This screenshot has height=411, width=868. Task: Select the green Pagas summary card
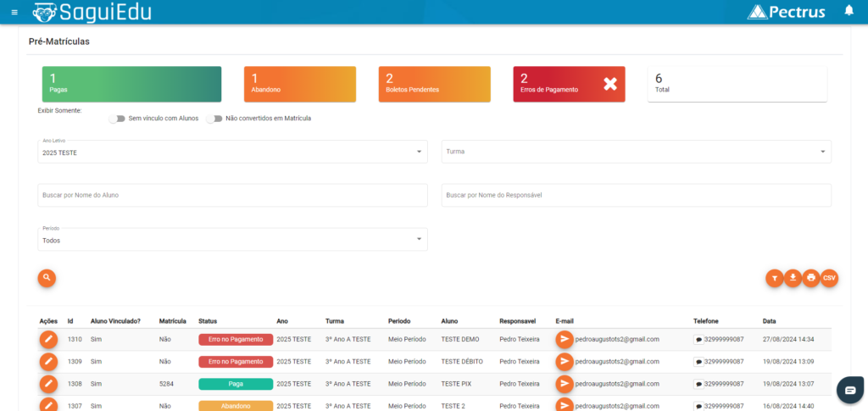point(131,84)
